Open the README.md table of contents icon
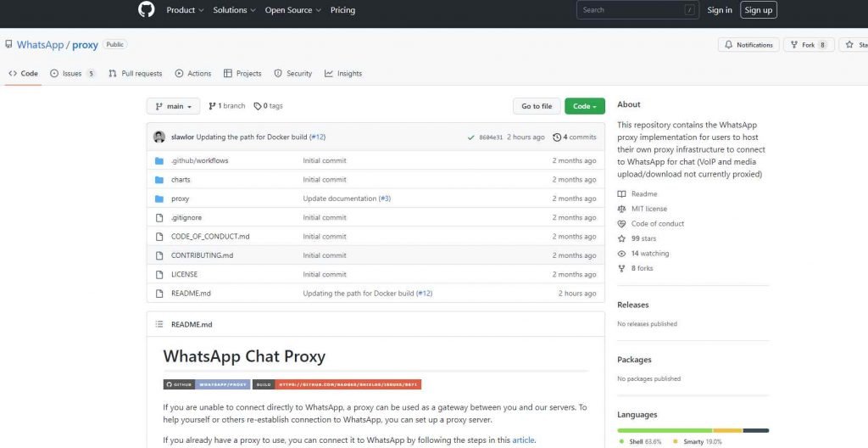Image resolution: width=868 pixels, height=448 pixels. click(x=159, y=324)
